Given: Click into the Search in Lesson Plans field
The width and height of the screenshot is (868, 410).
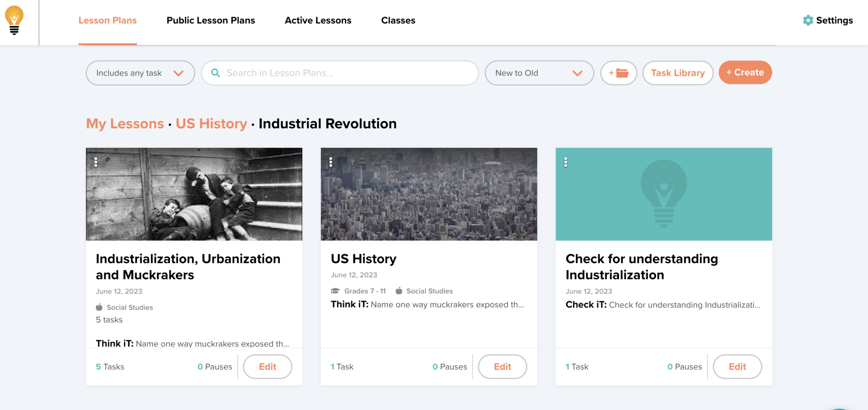Looking at the screenshot, I should (x=348, y=73).
